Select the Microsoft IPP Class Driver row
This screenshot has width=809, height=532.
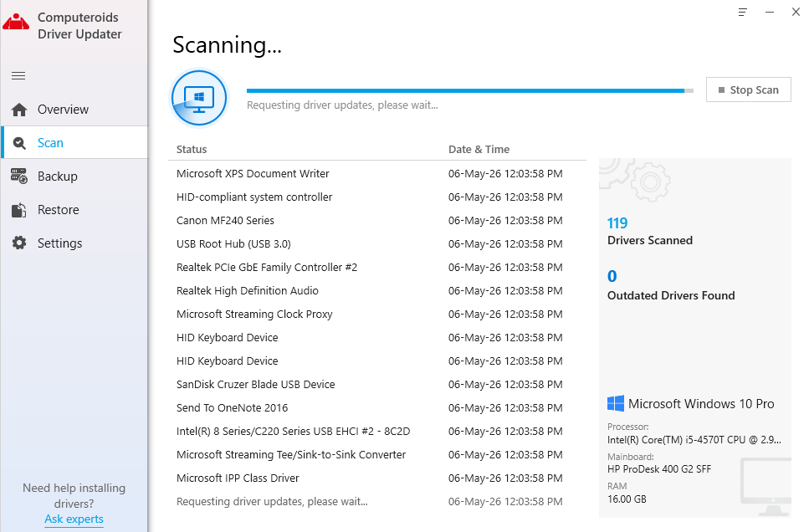tap(377, 478)
